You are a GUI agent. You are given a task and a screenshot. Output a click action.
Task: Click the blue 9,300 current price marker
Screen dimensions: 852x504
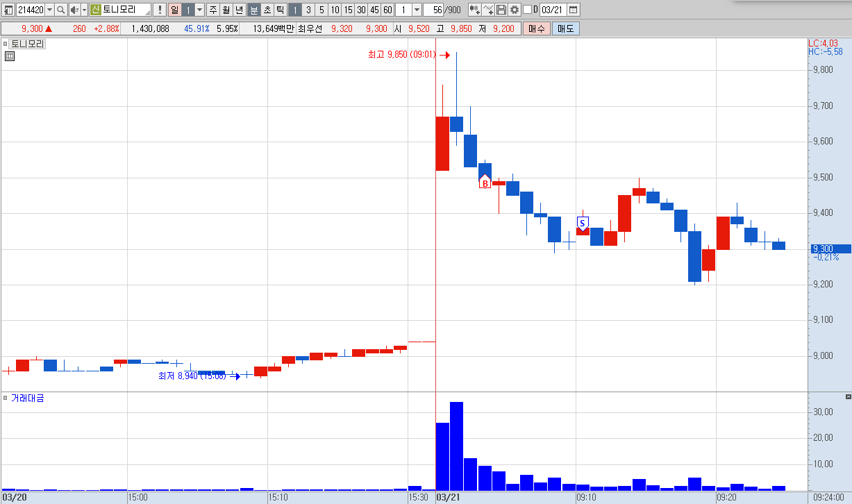830,249
